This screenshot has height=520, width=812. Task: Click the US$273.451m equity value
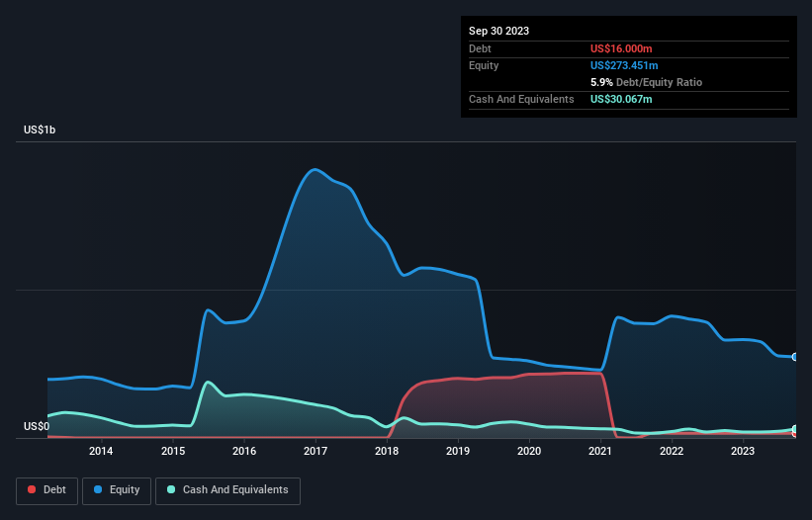pyautogui.click(x=624, y=65)
